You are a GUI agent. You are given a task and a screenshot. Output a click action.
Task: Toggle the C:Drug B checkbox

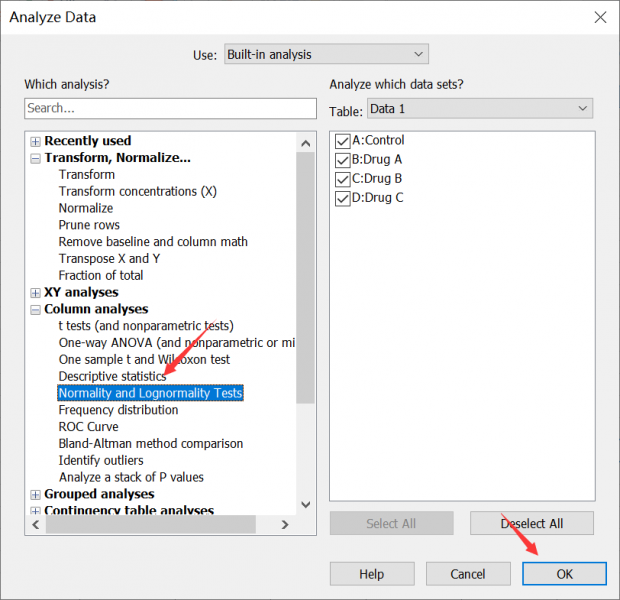pos(343,179)
